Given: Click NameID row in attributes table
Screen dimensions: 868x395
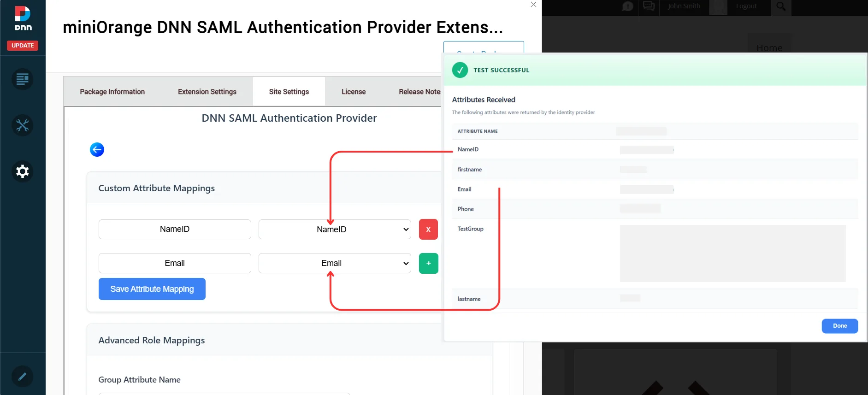Looking at the screenshot, I should point(655,149).
